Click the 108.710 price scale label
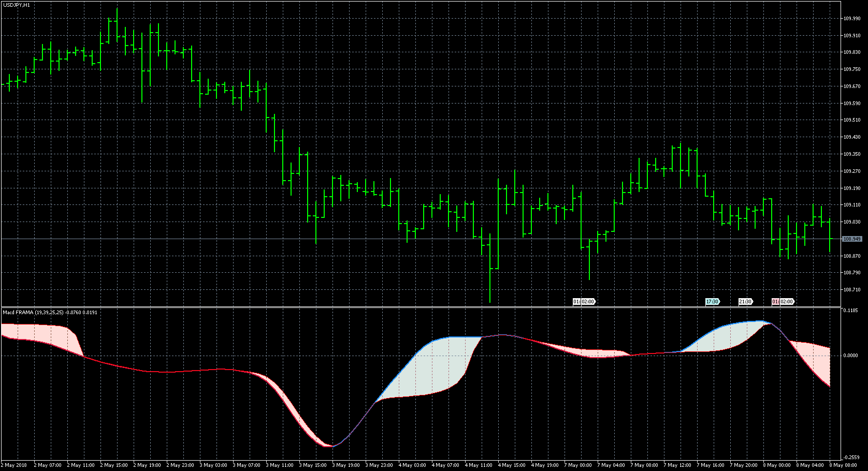This screenshot has height=471, width=868. tap(852, 290)
